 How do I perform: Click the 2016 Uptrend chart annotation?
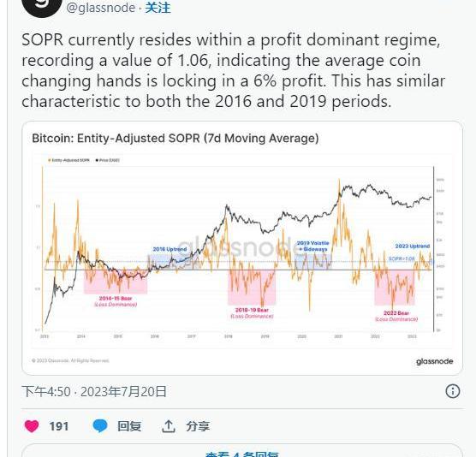[x=170, y=249]
